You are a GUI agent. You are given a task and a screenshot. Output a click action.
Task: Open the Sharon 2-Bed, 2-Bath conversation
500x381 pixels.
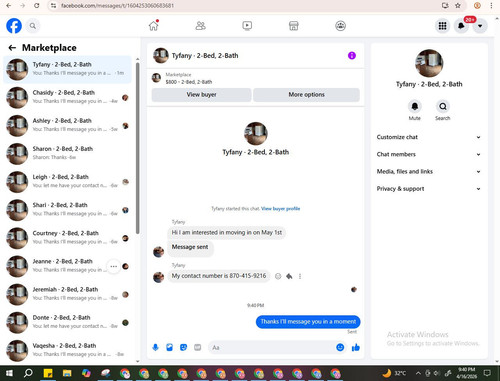pyautogui.click(x=67, y=154)
